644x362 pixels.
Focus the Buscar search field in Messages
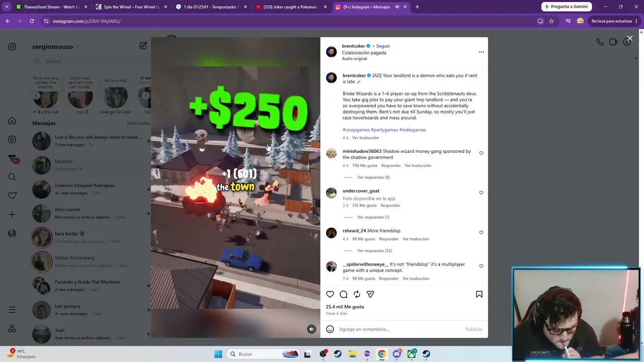[x=91, y=61]
